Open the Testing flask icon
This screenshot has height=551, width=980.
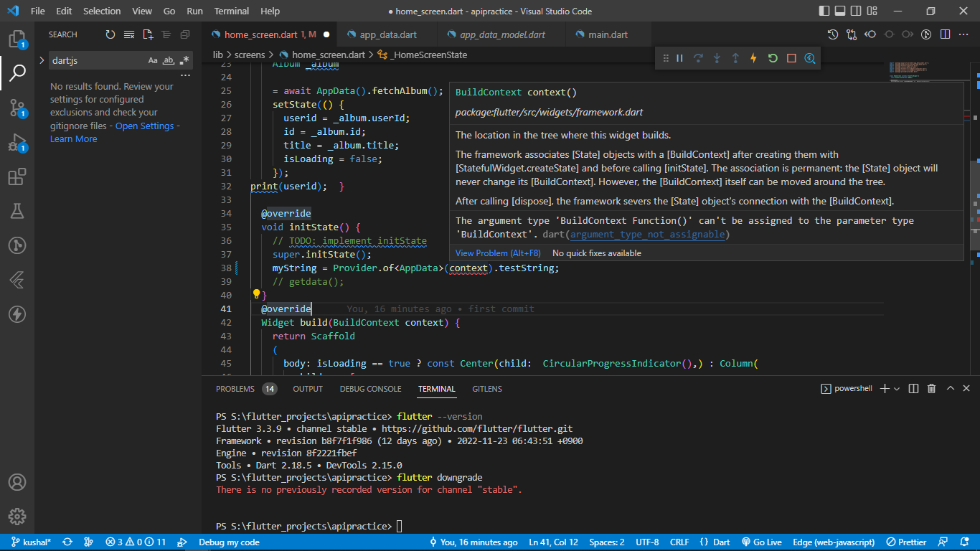pyautogui.click(x=17, y=211)
